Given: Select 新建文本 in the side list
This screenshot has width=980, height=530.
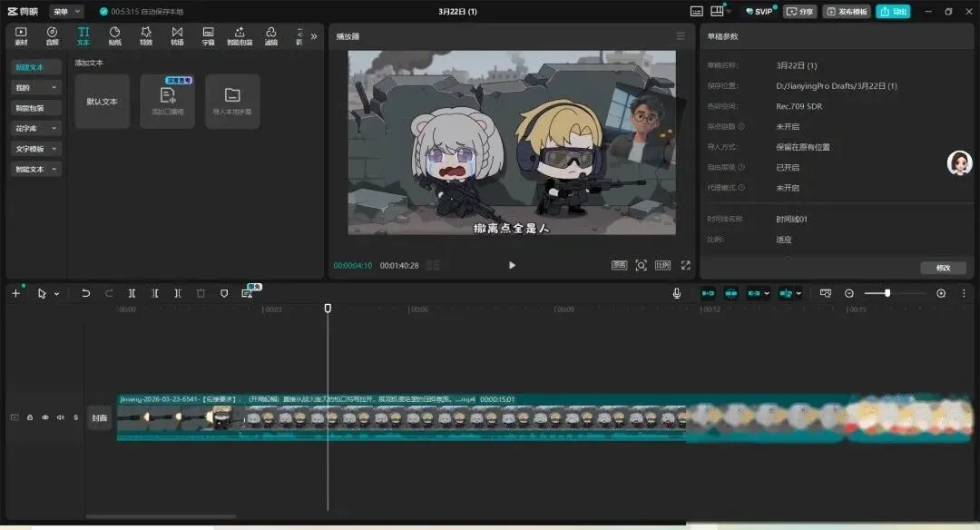Looking at the screenshot, I should tap(36, 67).
